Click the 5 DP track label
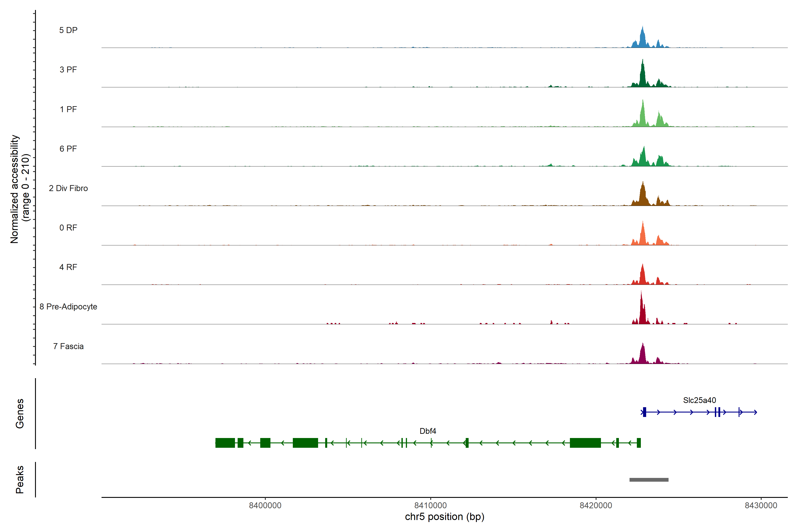The image size is (798, 532). click(68, 30)
